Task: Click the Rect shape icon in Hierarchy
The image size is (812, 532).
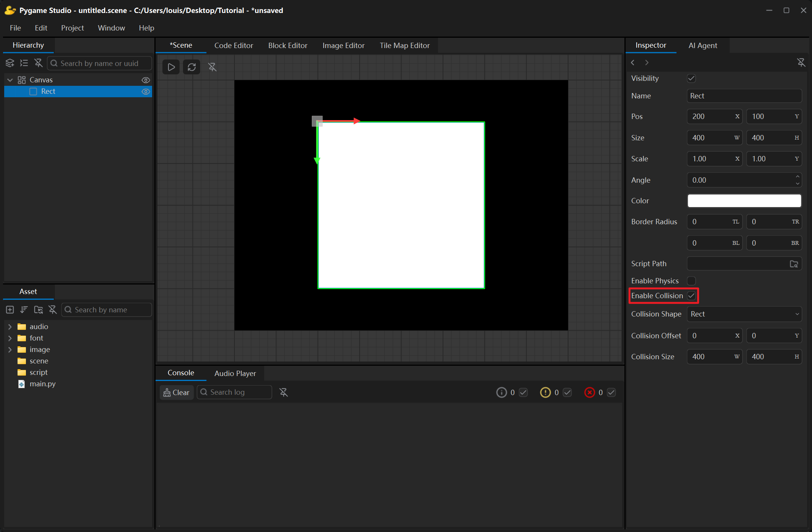Action: click(33, 92)
